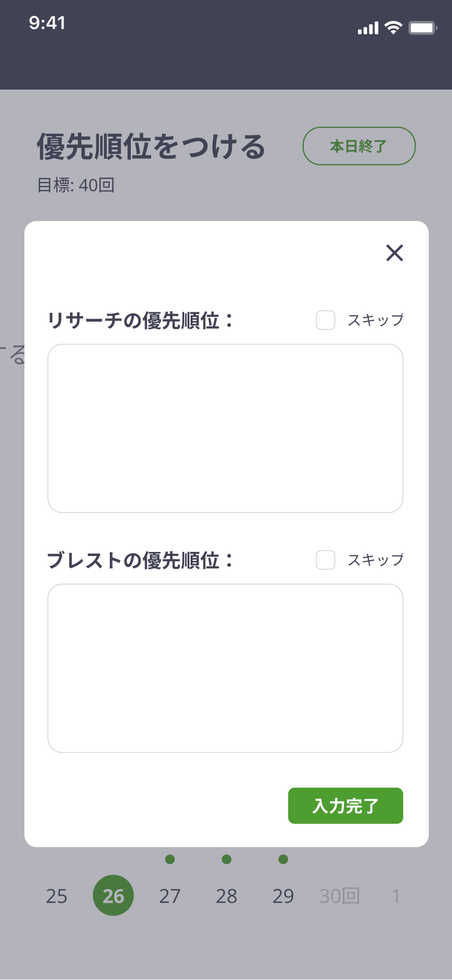Check スキップ for ブレストの優先順位

pyautogui.click(x=325, y=560)
